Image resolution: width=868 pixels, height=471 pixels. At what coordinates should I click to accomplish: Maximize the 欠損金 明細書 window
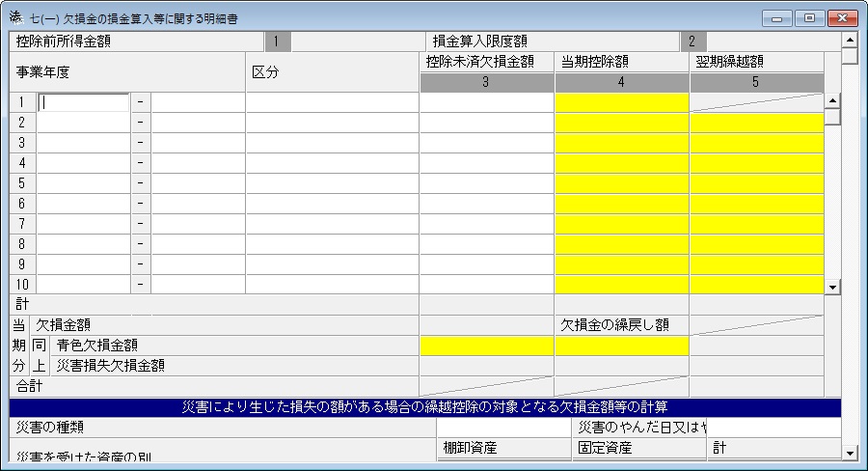pyautogui.click(x=809, y=17)
